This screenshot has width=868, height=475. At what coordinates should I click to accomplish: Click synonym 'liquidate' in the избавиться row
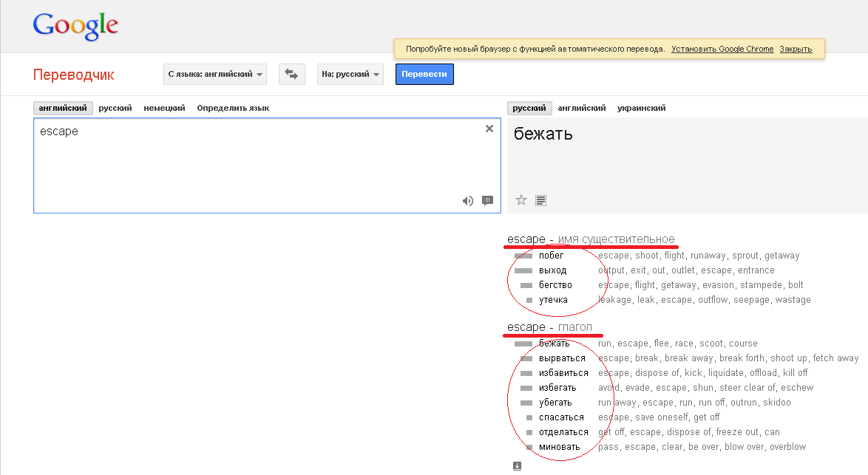pyautogui.click(x=726, y=373)
